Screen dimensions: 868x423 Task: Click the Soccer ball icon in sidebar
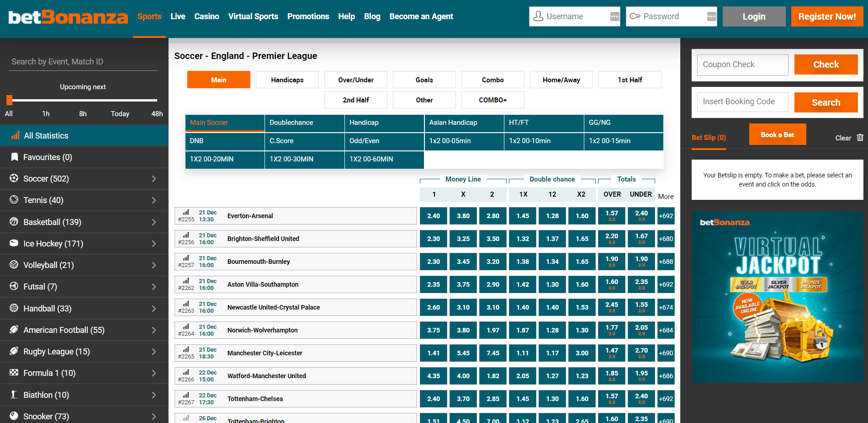14,178
